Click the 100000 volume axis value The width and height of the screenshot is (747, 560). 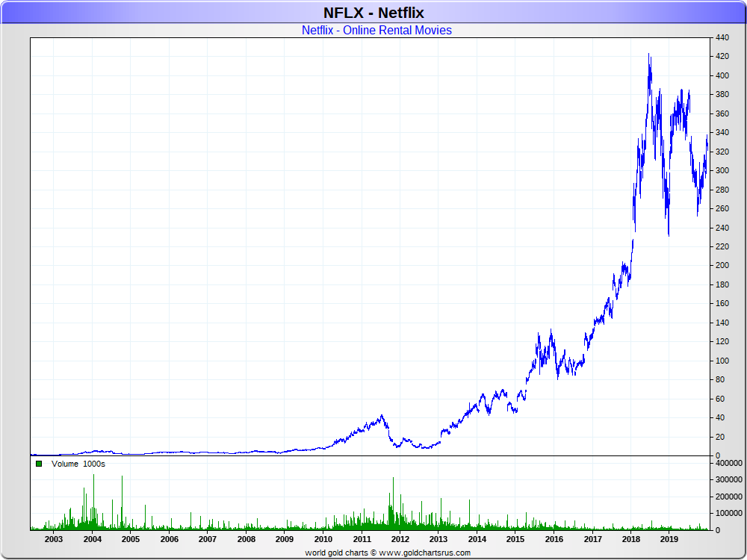point(729,514)
